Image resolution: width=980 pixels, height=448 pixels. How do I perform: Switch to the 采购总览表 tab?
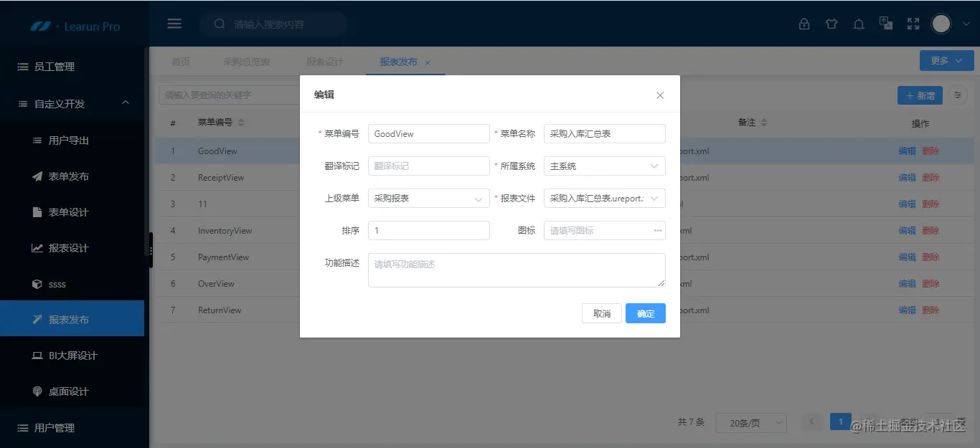click(248, 61)
